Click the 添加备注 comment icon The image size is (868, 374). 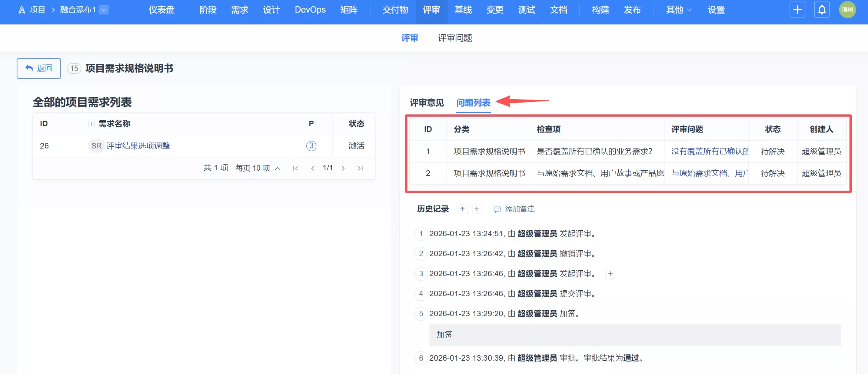click(x=497, y=209)
